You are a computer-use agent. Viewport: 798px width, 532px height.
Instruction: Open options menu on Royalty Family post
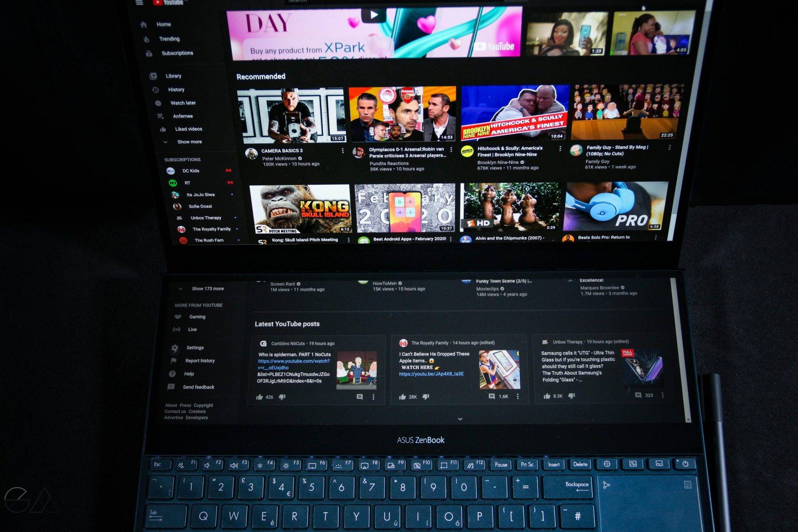518,397
